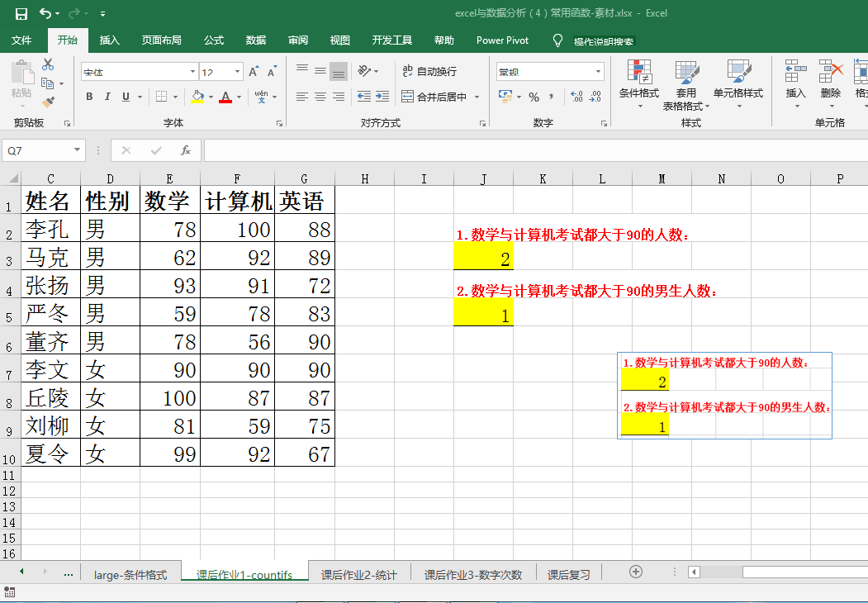This screenshot has width=868, height=603.
Task: Switch to the 数据 tab
Action: coord(256,40)
